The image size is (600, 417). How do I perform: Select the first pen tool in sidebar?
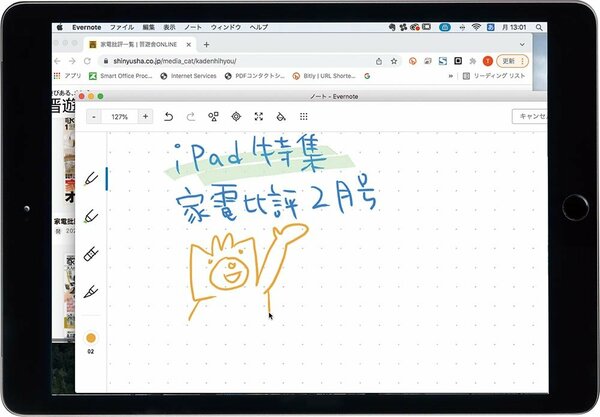[91, 179]
